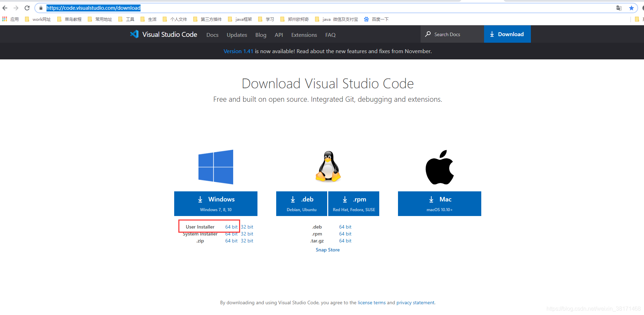Image resolution: width=644 pixels, height=315 pixels.
Task: Click the Windows download button
Action: pyautogui.click(x=216, y=204)
